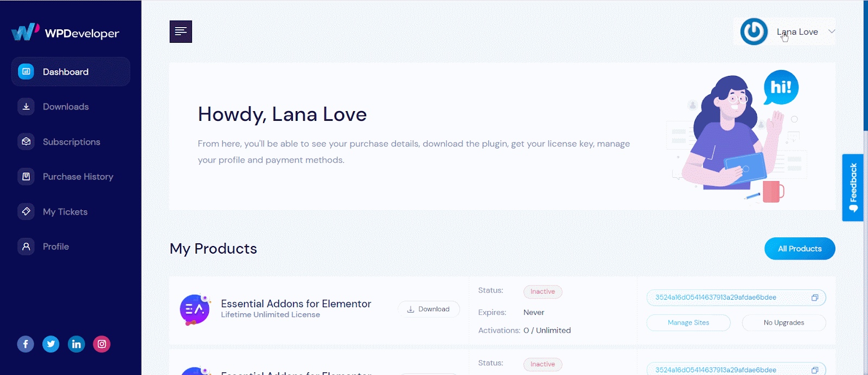Click the Instagram icon
The height and width of the screenshot is (375, 868).
[102, 344]
